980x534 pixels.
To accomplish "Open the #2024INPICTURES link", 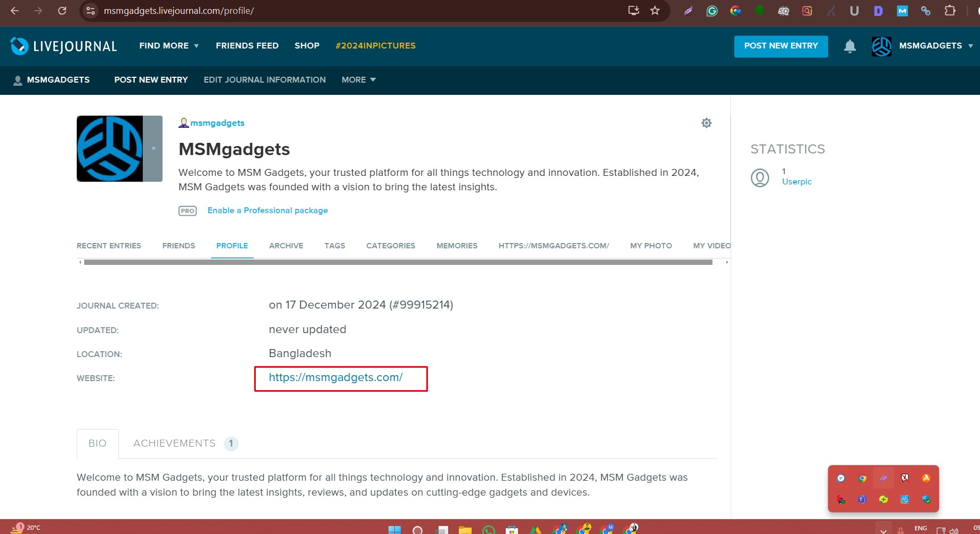I will [376, 46].
